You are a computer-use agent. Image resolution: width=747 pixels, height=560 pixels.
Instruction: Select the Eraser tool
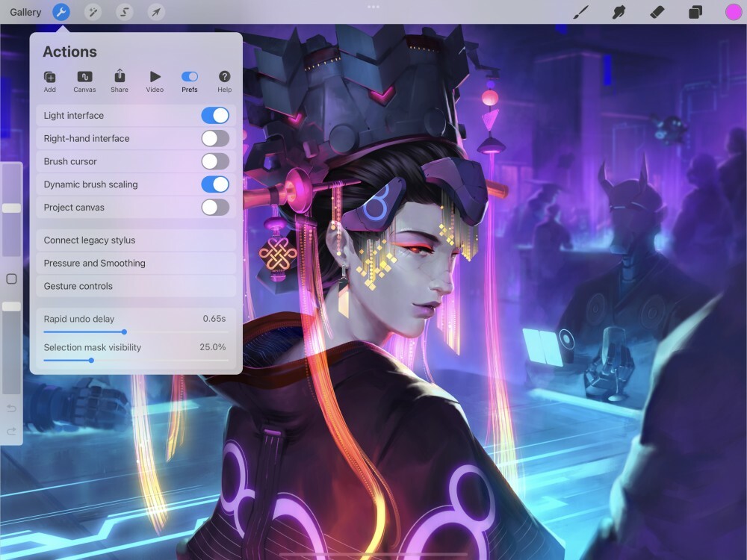click(x=657, y=12)
